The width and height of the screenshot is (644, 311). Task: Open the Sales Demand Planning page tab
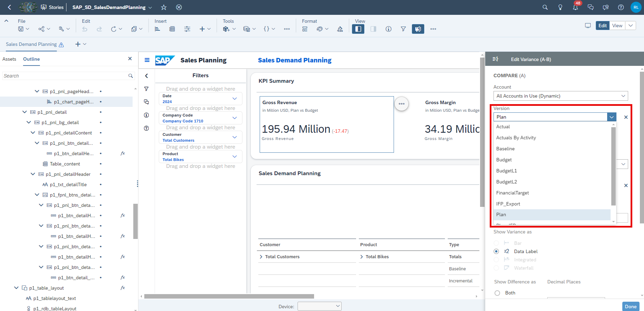click(x=31, y=44)
